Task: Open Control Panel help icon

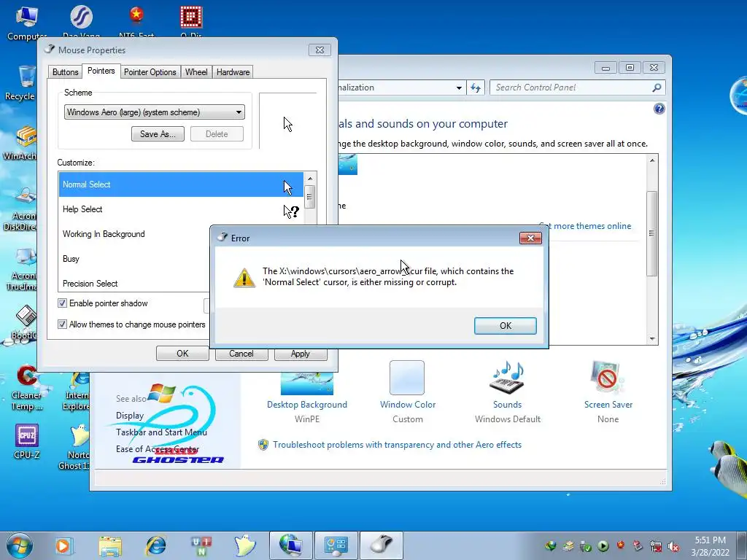Action: 659,109
